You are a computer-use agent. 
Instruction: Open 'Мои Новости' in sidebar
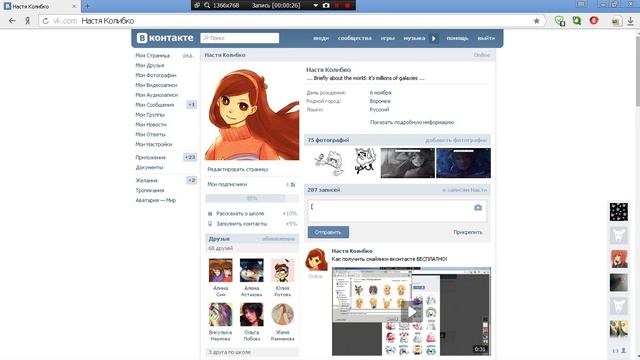(151, 124)
